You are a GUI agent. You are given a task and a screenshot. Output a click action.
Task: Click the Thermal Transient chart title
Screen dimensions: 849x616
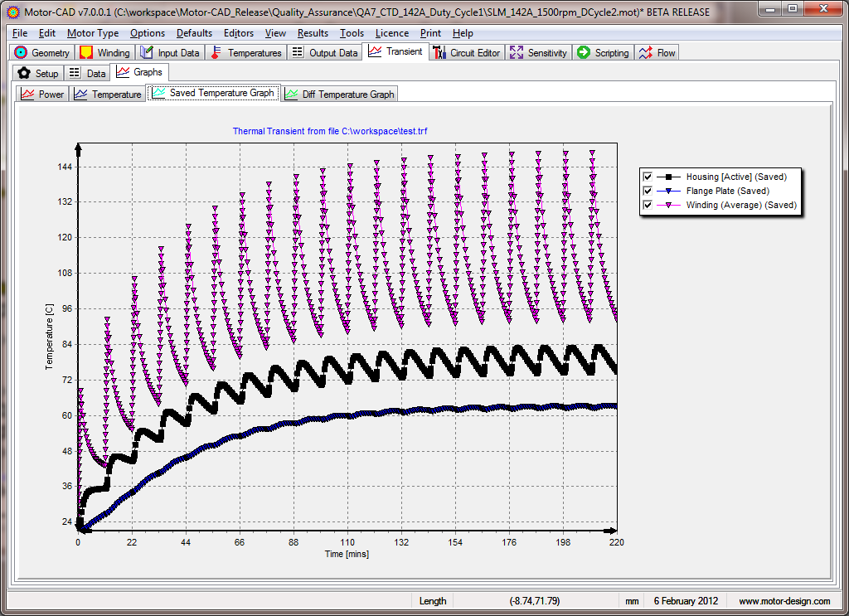click(330, 131)
